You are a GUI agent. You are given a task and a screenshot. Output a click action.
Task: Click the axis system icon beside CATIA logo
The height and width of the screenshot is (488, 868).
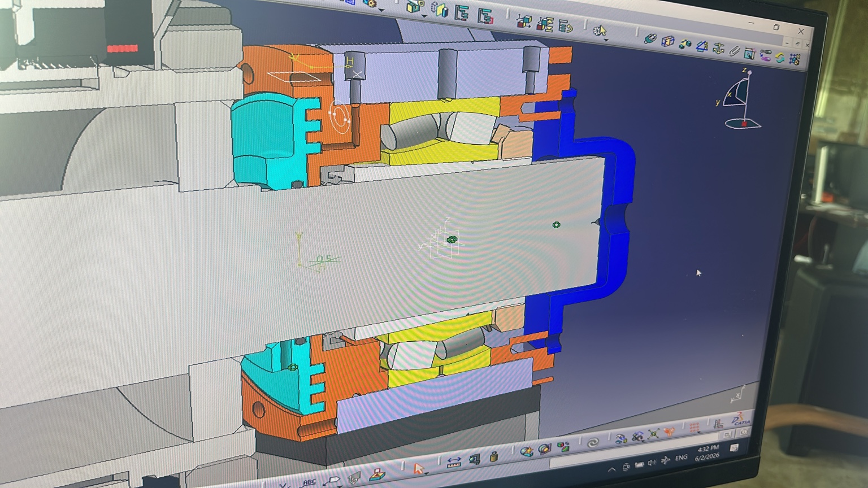click(x=719, y=423)
